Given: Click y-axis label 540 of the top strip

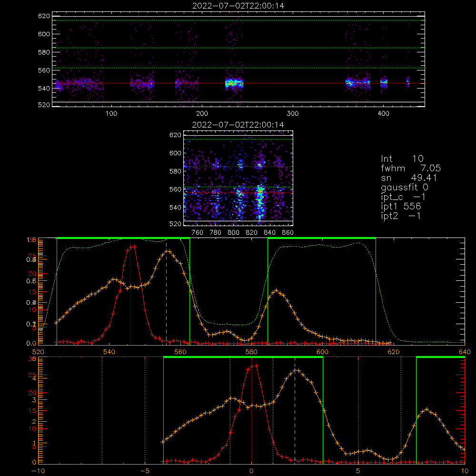Looking at the screenshot, I should [44, 89].
